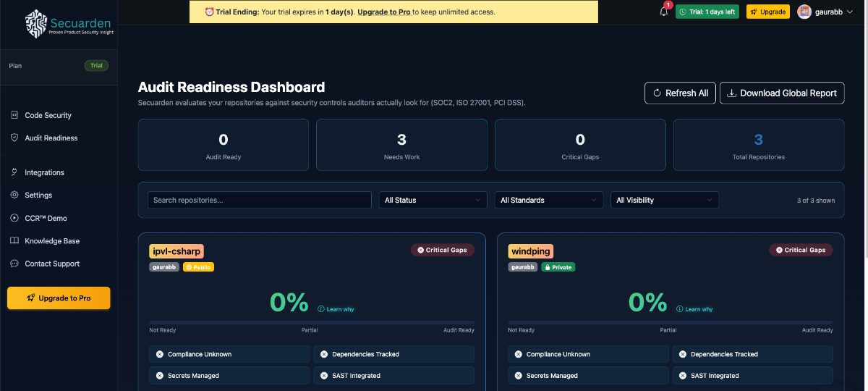
Task: Click Refresh All button
Action: [x=680, y=93]
